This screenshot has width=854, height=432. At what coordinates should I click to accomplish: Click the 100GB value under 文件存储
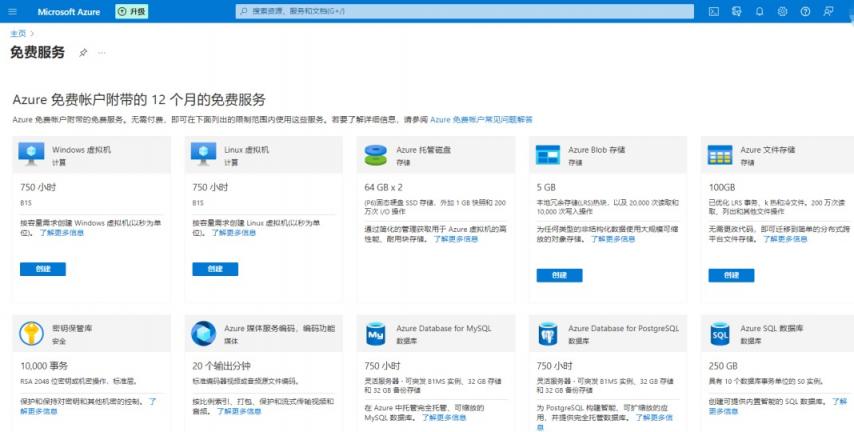[722, 187]
